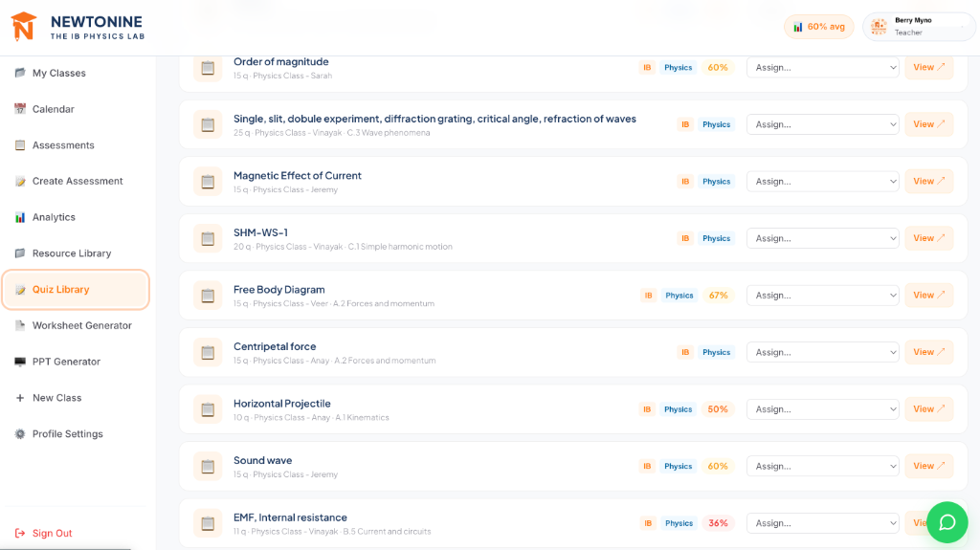Open Assign dropdown for Sound wave
This screenshot has height=550, width=980.
[822, 466]
